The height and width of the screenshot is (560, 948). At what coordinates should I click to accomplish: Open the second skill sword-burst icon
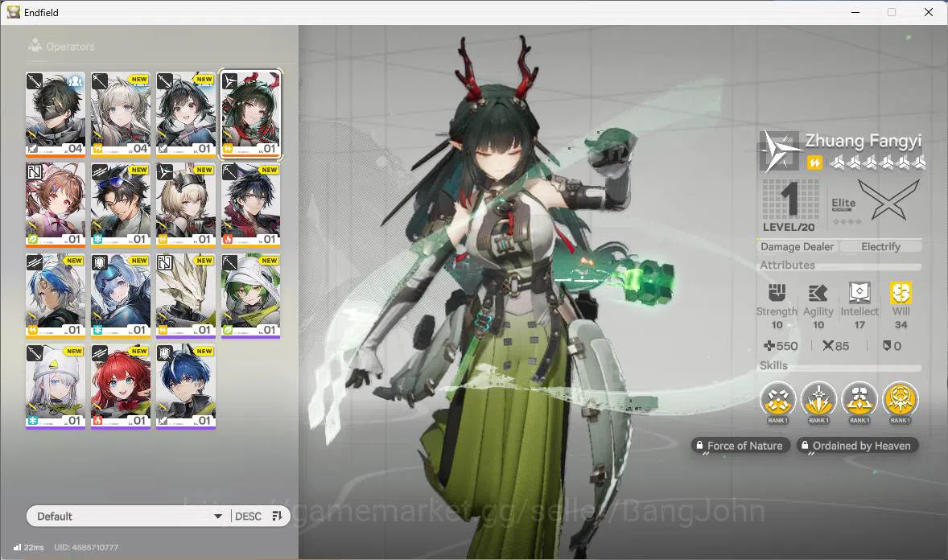tap(818, 399)
